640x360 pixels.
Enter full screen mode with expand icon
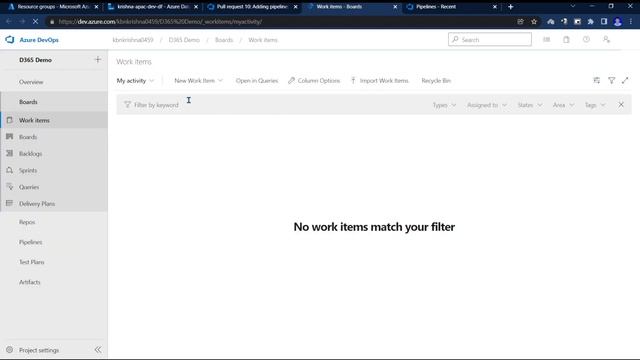(x=625, y=80)
